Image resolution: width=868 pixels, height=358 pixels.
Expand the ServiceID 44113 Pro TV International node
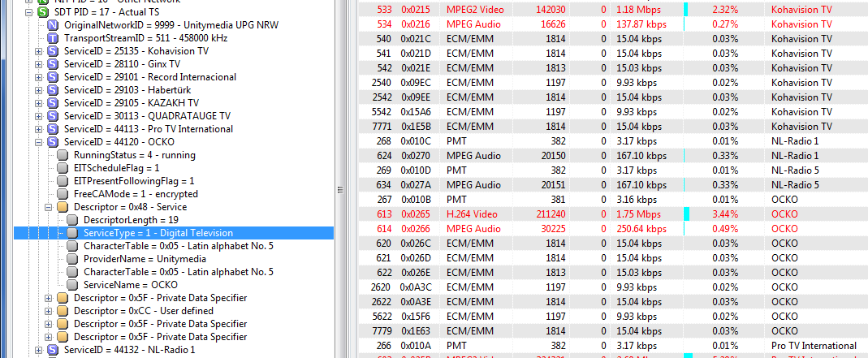tap(39, 129)
